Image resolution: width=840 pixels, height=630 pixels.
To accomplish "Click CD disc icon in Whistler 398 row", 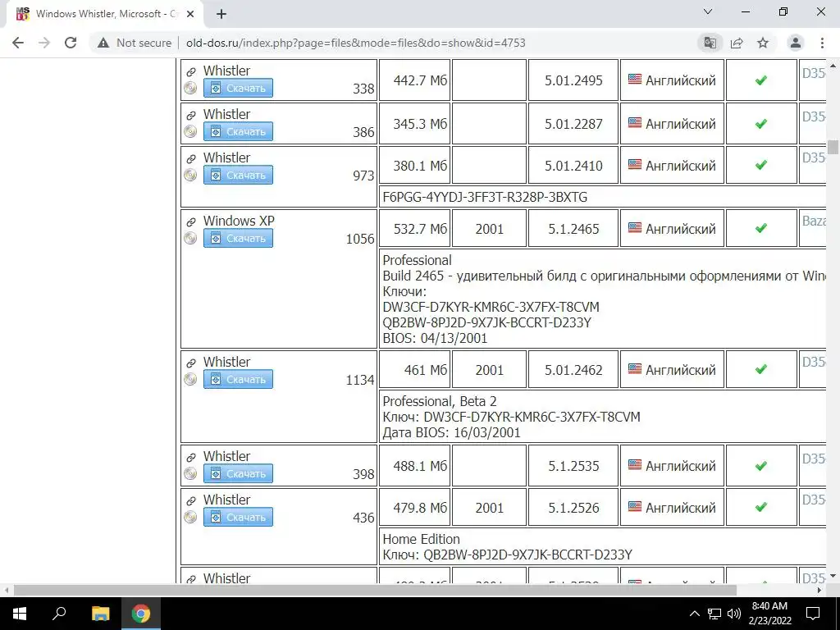I will click(x=190, y=473).
